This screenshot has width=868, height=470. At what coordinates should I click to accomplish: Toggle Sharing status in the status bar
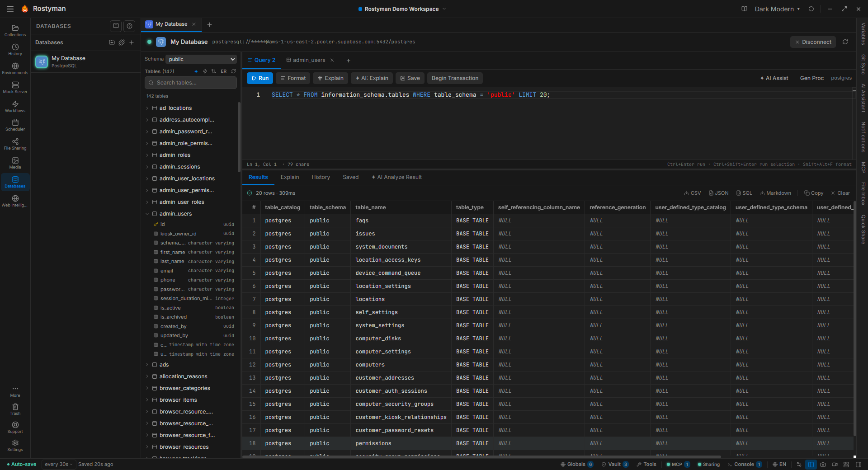tap(708, 465)
